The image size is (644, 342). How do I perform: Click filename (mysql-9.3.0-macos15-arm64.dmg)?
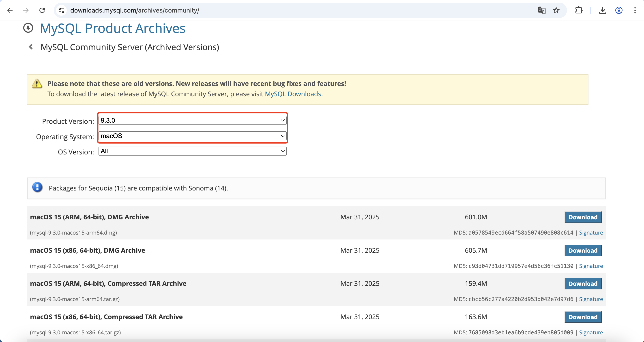(x=73, y=233)
